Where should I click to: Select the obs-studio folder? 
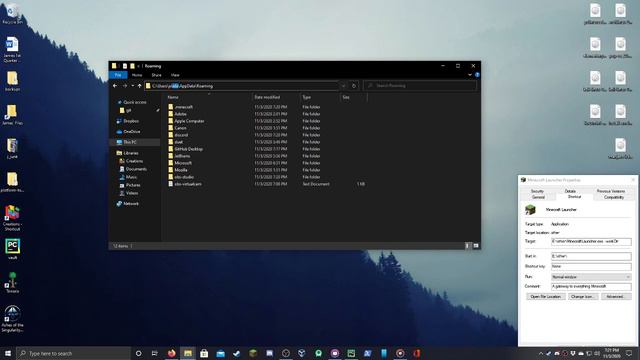coord(184,177)
